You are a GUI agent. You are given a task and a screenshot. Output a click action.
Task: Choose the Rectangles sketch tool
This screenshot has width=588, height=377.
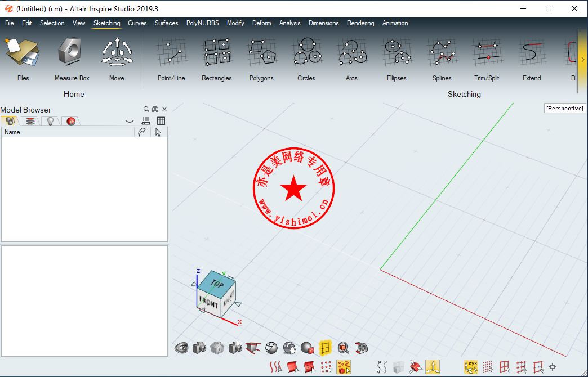click(x=216, y=59)
